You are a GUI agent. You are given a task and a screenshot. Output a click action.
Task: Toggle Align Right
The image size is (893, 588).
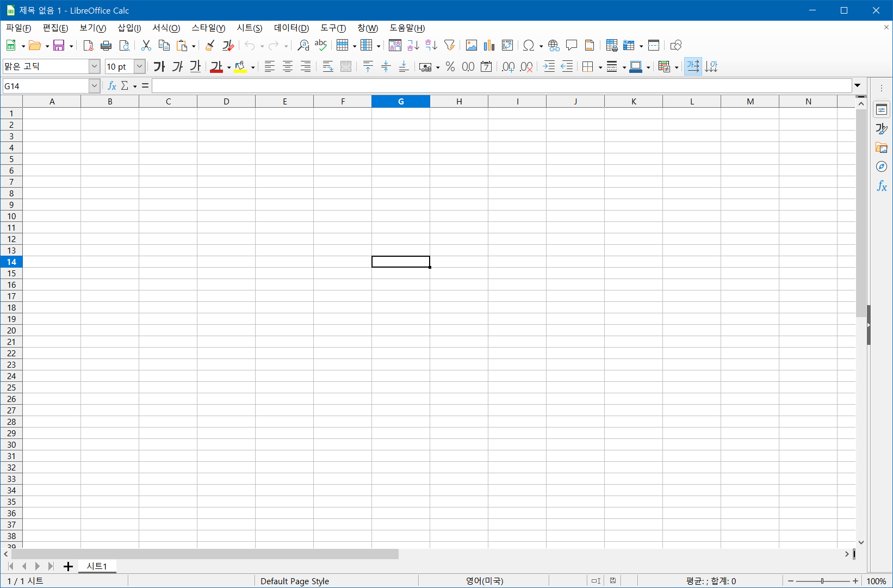pos(306,66)
